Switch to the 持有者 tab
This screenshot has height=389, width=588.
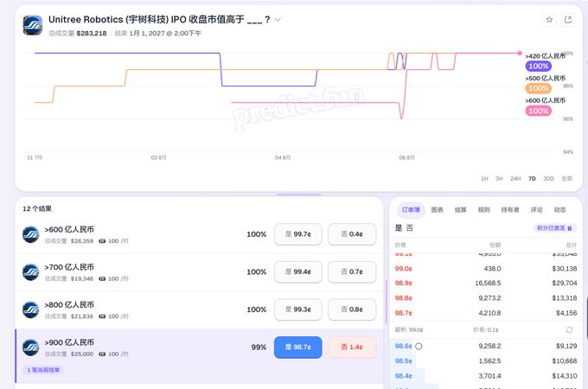(x=510, y=210)
